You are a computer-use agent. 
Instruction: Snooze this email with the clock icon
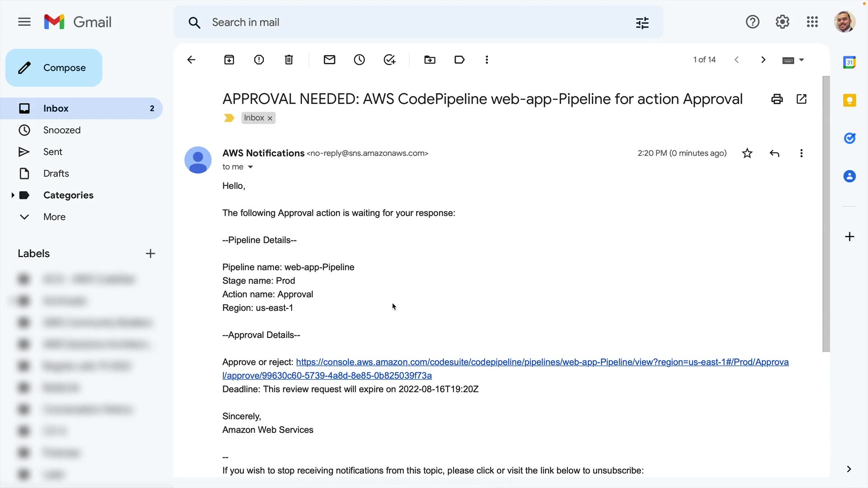[359, 60]
